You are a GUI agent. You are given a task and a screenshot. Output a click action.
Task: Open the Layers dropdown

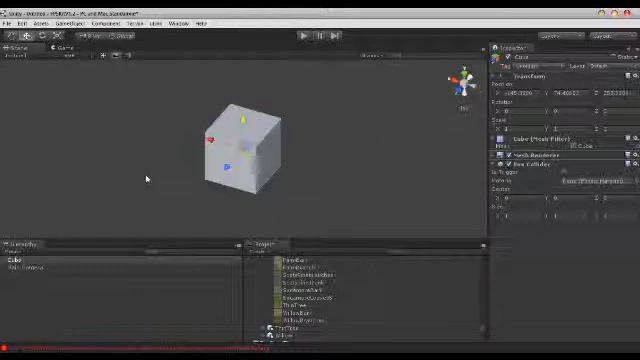point(561,36)
